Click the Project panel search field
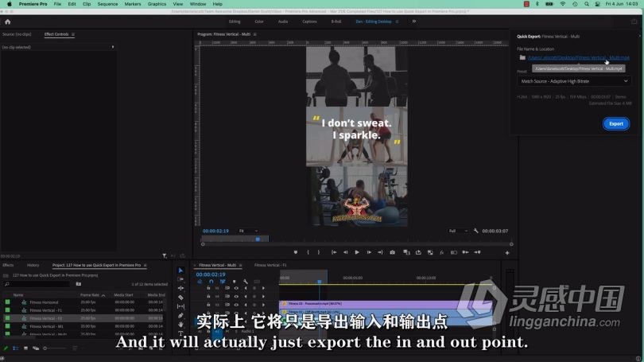The width and height of the screenshot is (644, 362). [x=38, y=284]
